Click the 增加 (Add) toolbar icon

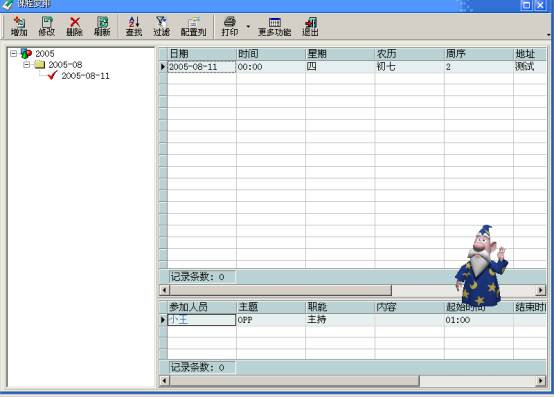pyautogui.click(x=19, y=26)
